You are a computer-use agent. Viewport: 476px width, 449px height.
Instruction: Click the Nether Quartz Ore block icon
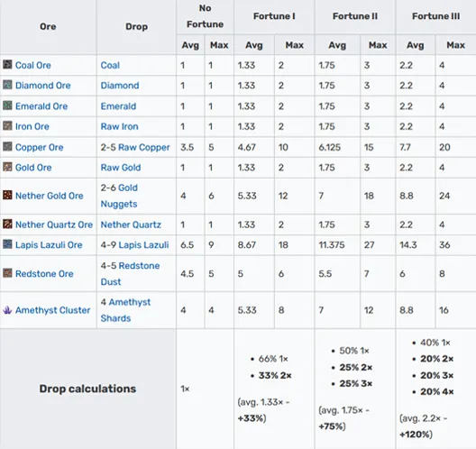7,224
